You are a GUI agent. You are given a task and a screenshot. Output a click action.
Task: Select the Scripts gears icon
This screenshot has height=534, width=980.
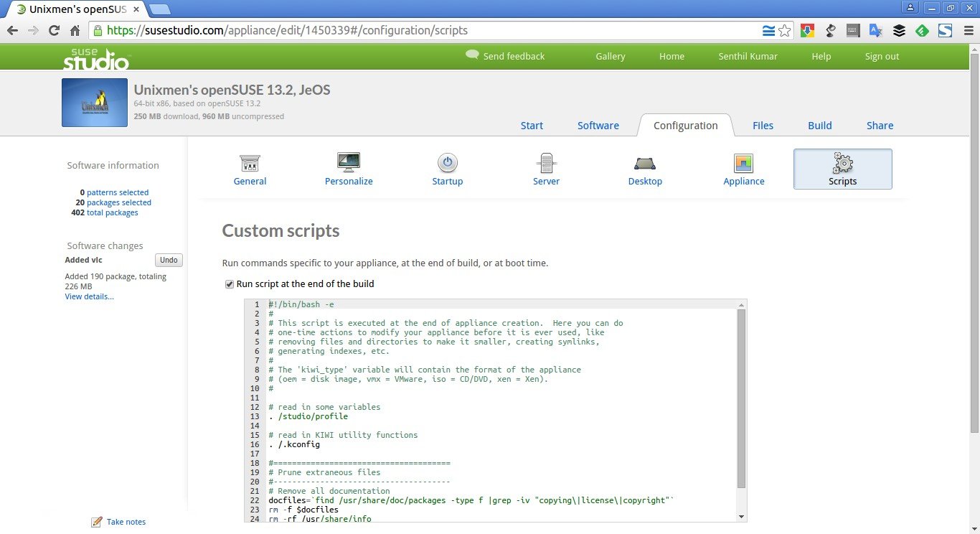tap(843, 163)
